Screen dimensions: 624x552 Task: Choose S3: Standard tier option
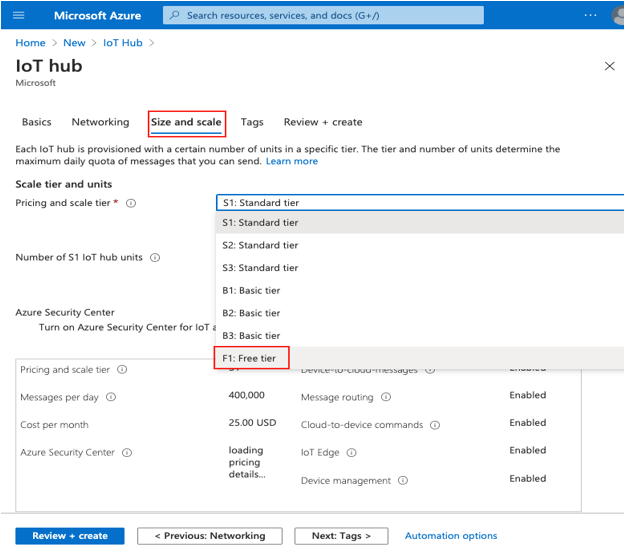click(x=420, y=268)
